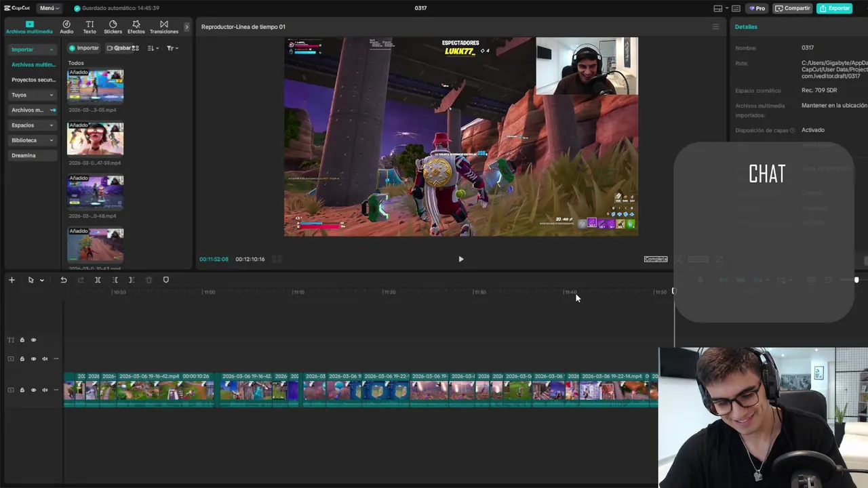Open the Audio panel icon
This screenshot has width=868, height=488.
(66, 27)
